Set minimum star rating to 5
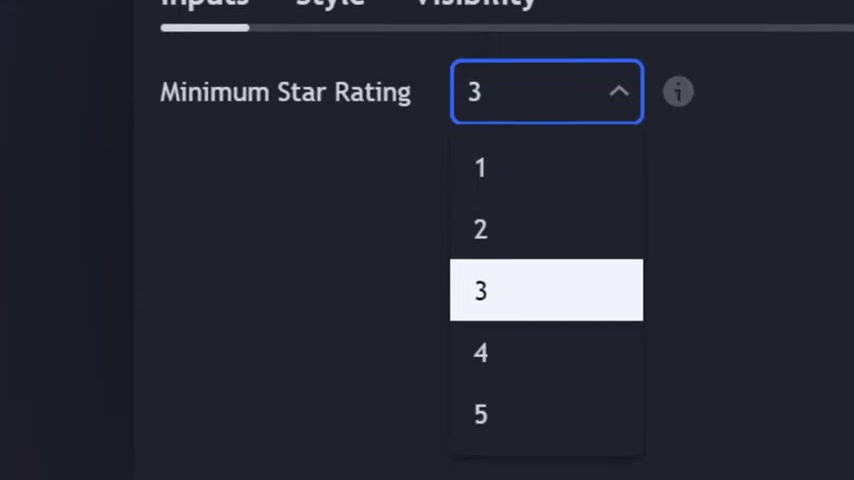Screen dimensions: 854x480 tap(546, 414)
